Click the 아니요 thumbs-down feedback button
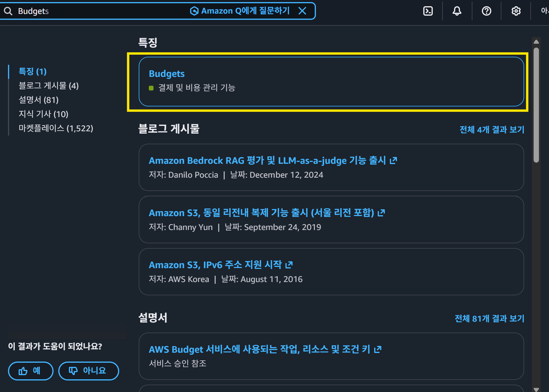The image size is (549, 392). tap(89, 371)
